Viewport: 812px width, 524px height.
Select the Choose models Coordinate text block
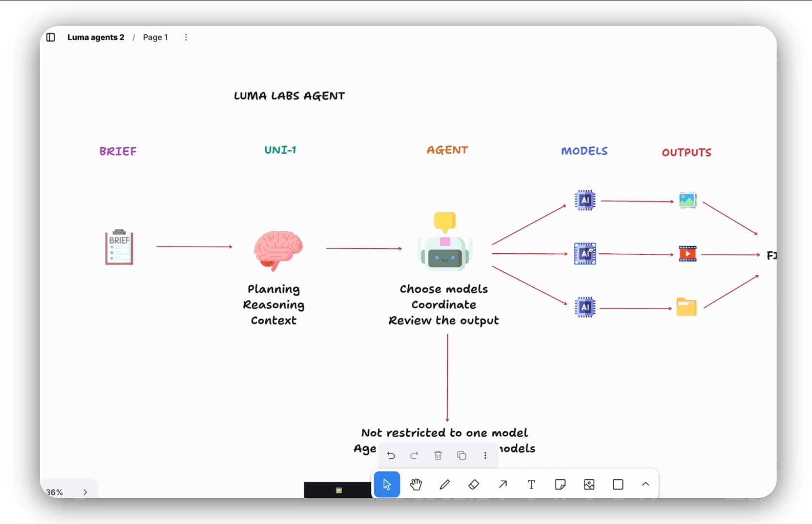pyautogui.click(x=444, y=305)
